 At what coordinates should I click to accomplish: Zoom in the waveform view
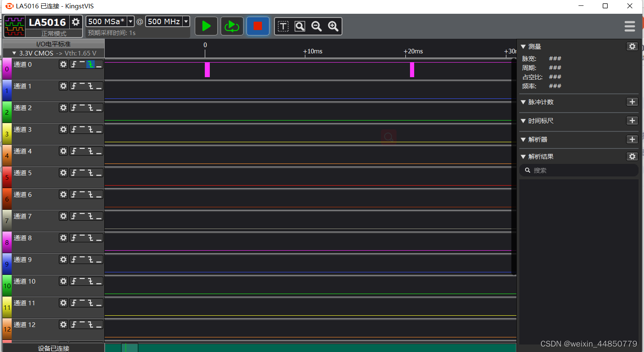click(x=333, y=26)
